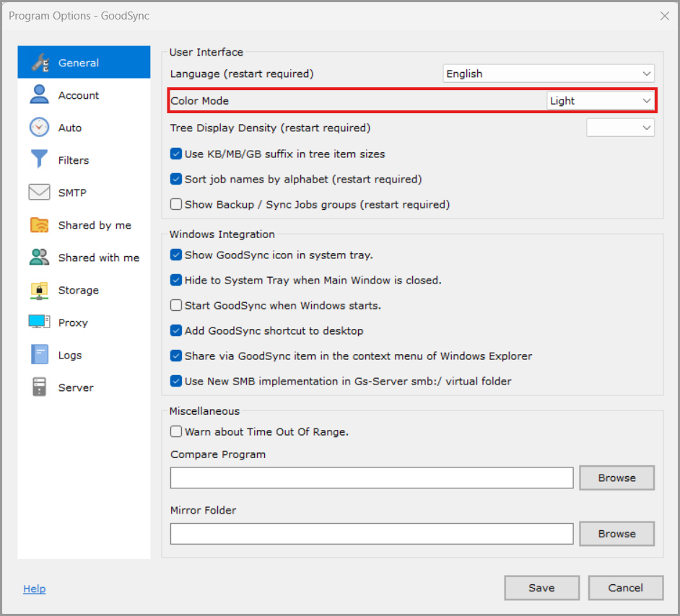Click the Auto clock icon

tap(39, 128)
